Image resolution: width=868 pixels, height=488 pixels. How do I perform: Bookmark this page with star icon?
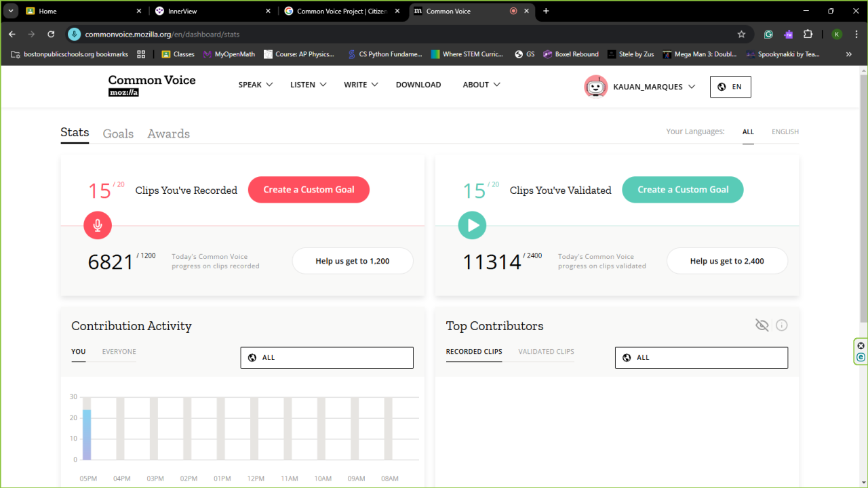click(x=741, y=34)
